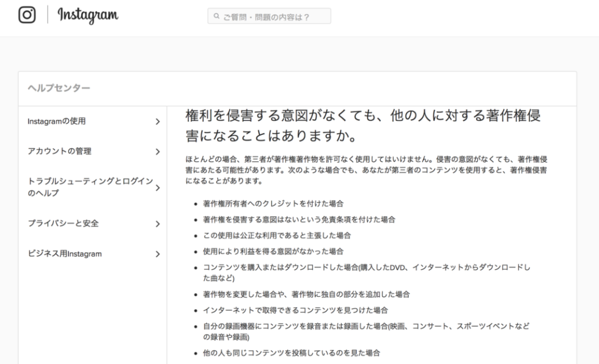Click the Instagram camera logo icon
This screenshot has height=364, width=599.
pyautogui.click(x=27, y=15)
